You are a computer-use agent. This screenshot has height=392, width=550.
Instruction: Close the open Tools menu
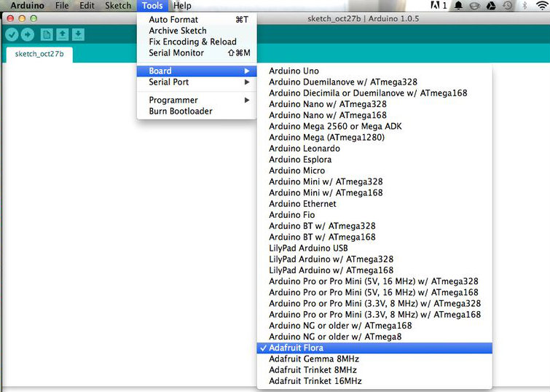pyautogui.click(x=152, y=6)
